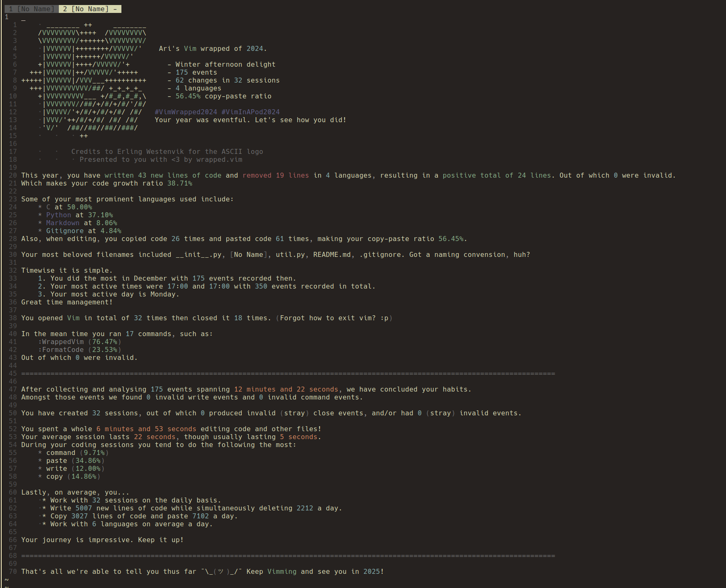Click line number 20 in the gutter
Viewport: 726px width, 588px height.
13,175
